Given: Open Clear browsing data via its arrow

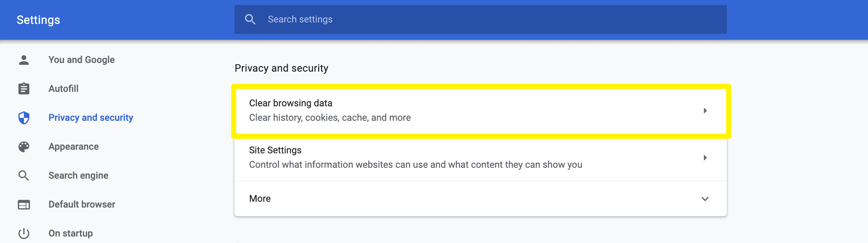Looking at the screenshot, I should pyautogui.click(x=704, y=111).
